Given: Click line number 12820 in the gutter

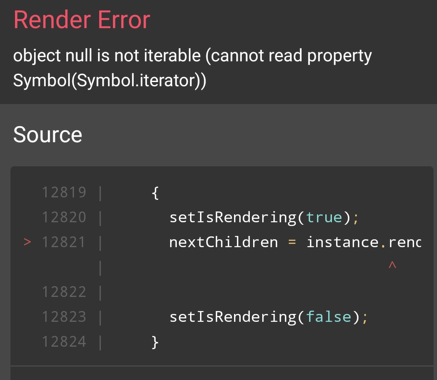Looking at the screenshot, I should pos(64,217).
